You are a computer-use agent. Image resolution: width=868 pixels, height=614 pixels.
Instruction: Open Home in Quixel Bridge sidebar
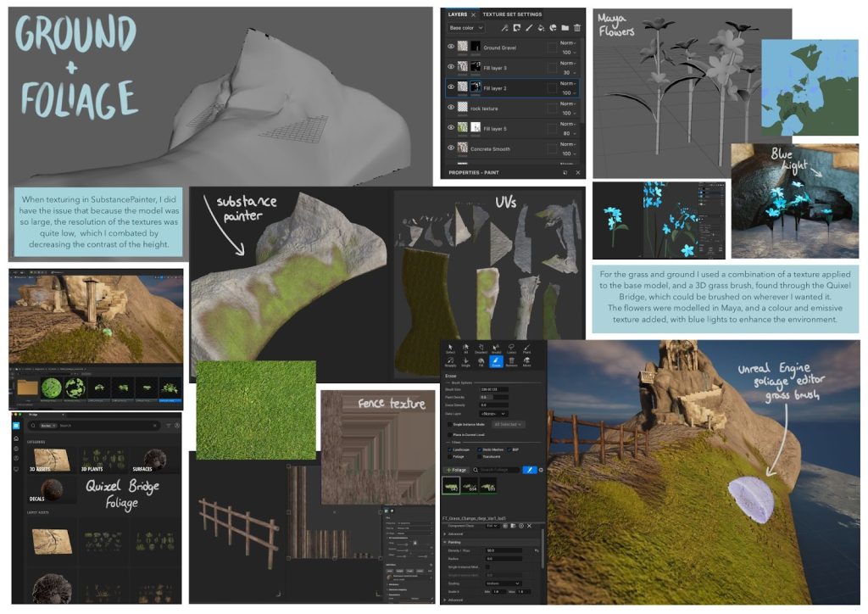point(16,438)
